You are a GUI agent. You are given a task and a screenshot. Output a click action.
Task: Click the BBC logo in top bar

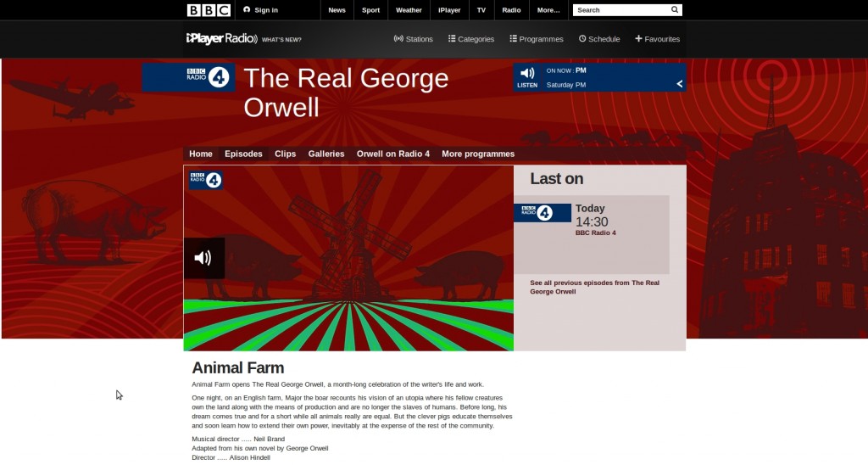click(x=209, y=10)
